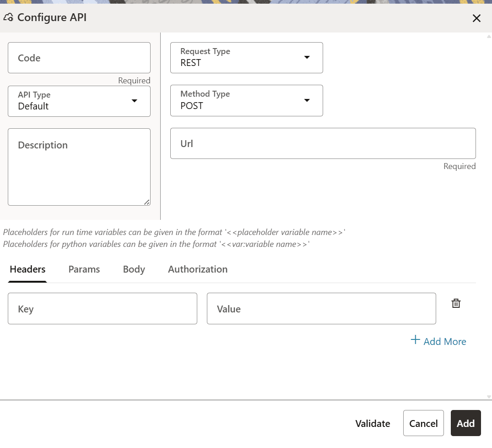Click the Description text area
The width and height of the screenshot is (492, 448).
[79, 167]
